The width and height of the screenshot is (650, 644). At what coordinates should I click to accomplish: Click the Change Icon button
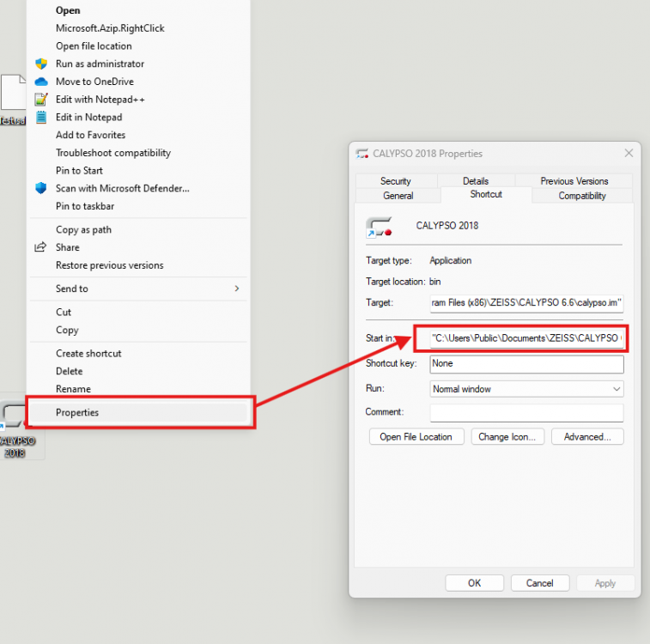pyautogui.click(x=507, y=437)
